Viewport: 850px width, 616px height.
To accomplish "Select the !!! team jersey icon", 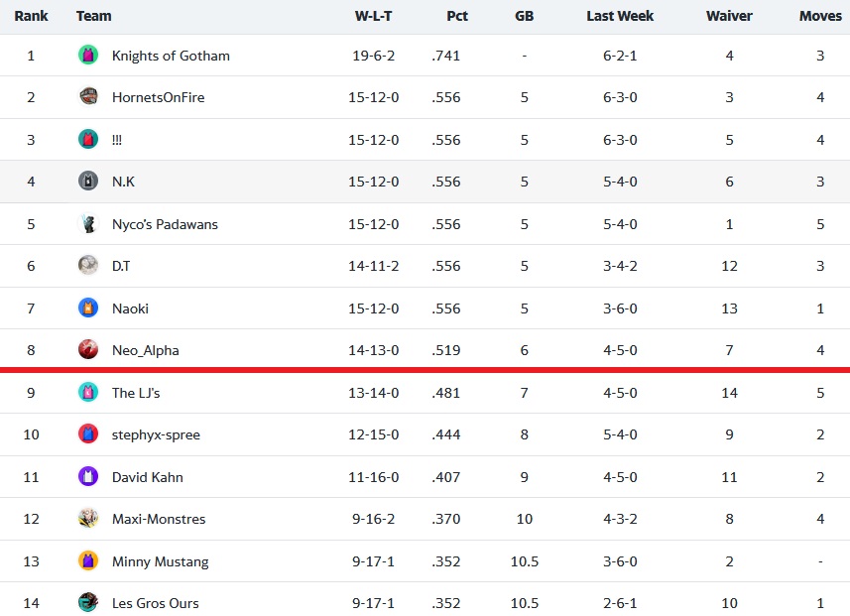I will (88, 139).
